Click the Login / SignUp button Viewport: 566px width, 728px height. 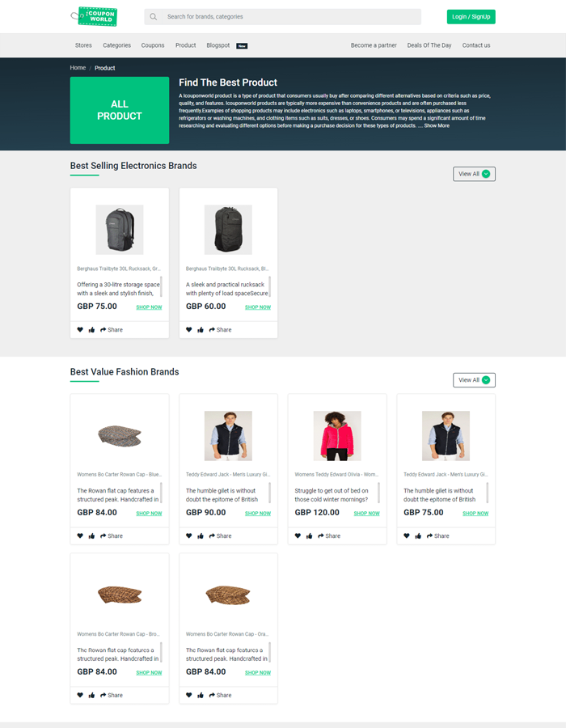(x=471, y=17)
